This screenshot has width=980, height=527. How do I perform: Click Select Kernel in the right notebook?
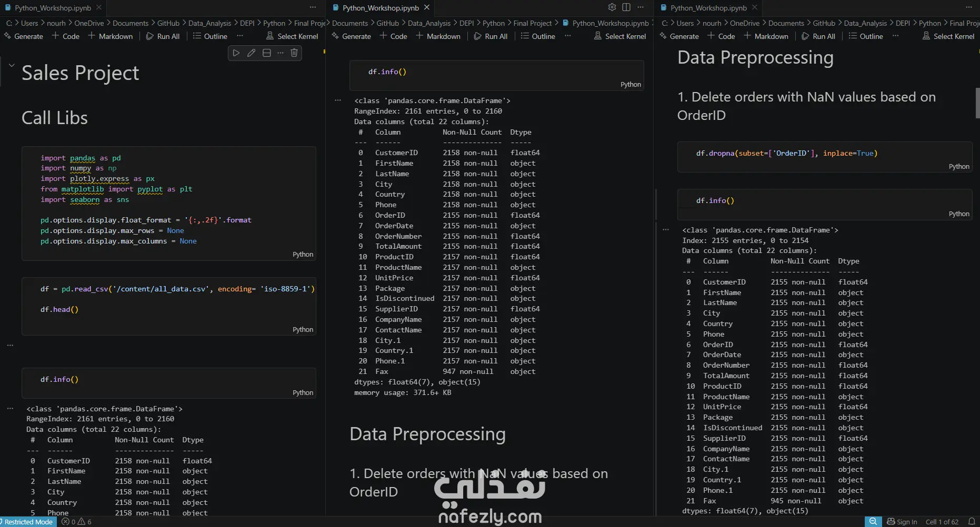click(948, 36)
